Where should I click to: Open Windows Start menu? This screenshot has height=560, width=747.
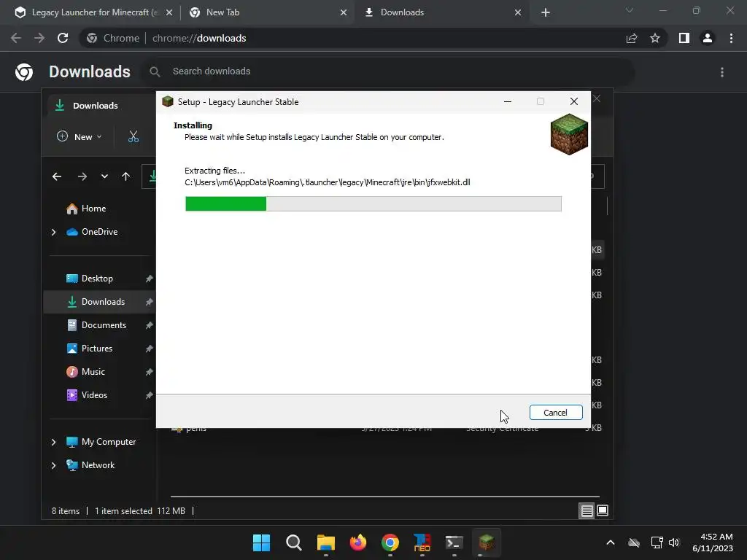pos(262,542)
